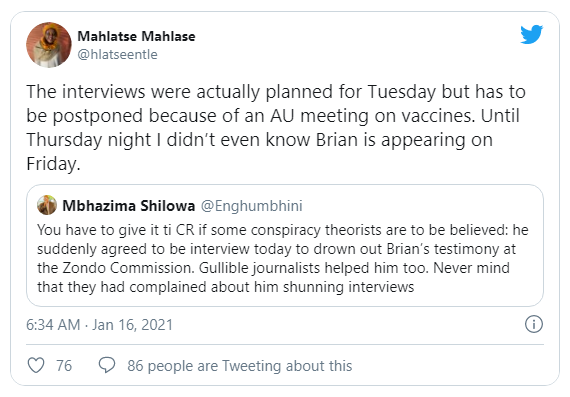Open the Mbhazima Shilowa name in quoted tweet
The height and width of the screenshot is (397, 570).
129,206
